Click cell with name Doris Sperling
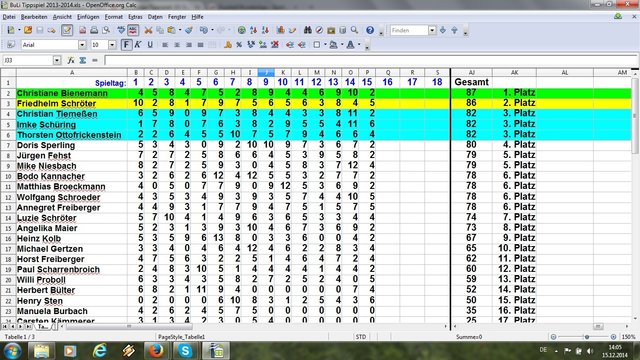This screenshot has height=360, width=640. 72,145
